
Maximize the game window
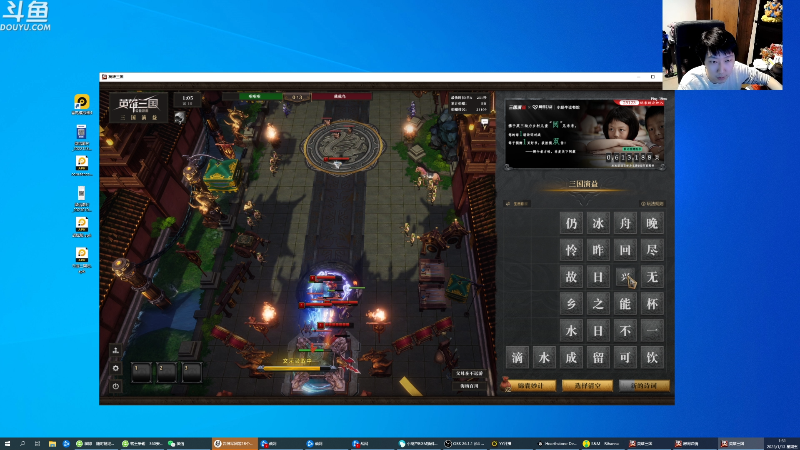pos(653,77)
